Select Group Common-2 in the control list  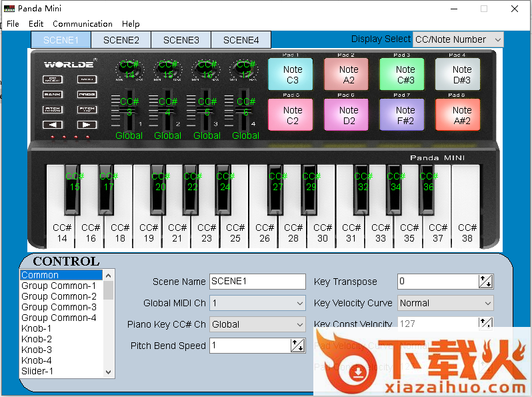[x=61, y=296]
